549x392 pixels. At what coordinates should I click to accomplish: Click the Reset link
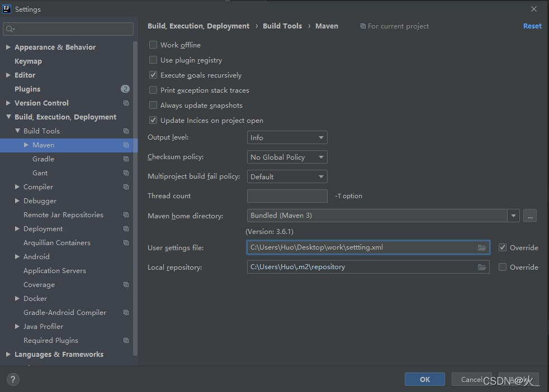coord(532,26)
